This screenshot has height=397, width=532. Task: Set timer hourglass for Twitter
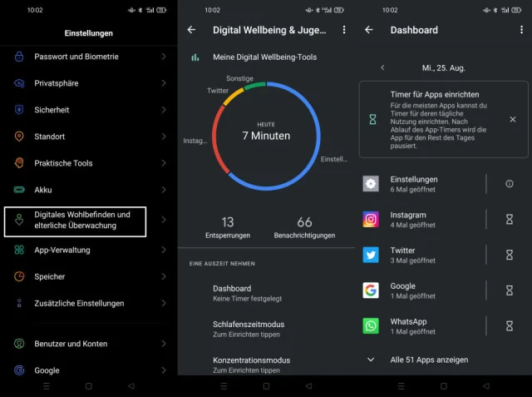(x=510, y=255)
